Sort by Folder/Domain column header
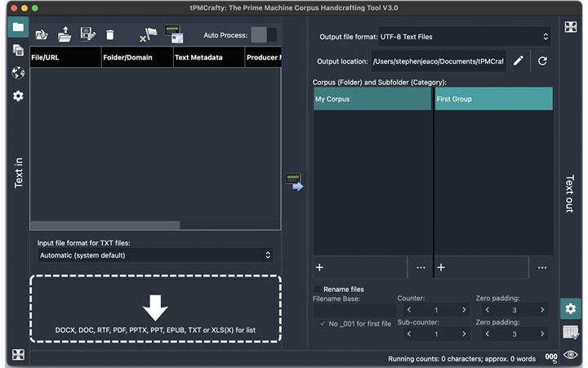 click(x=137, y=57)
